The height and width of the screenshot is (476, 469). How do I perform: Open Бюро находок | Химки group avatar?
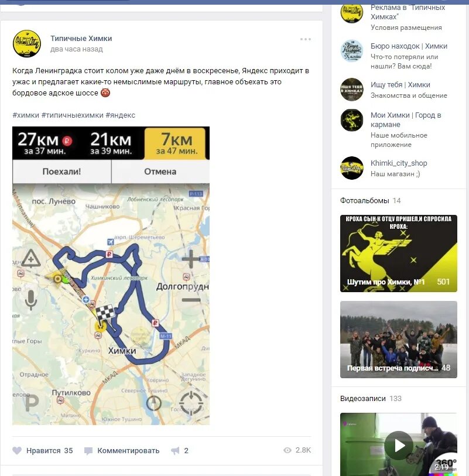click(352, 51)
